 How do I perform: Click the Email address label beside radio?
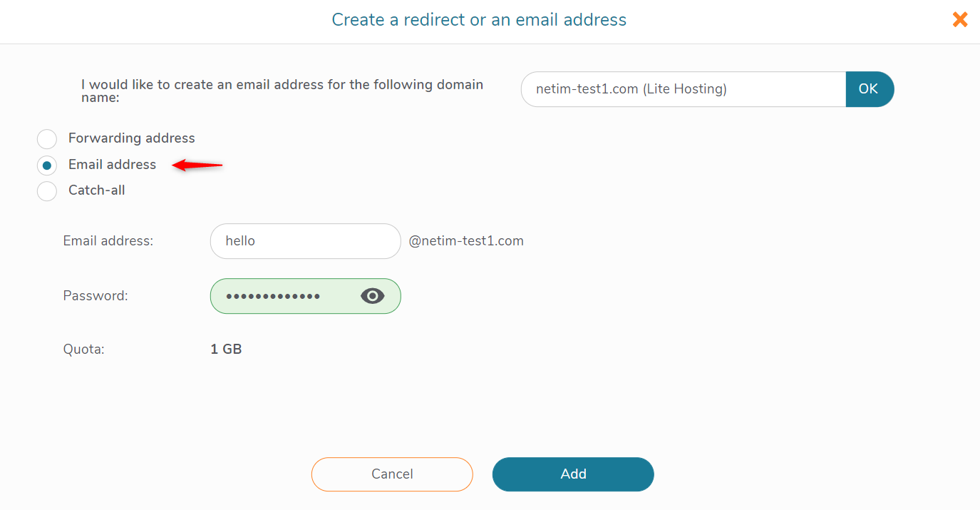112,165
